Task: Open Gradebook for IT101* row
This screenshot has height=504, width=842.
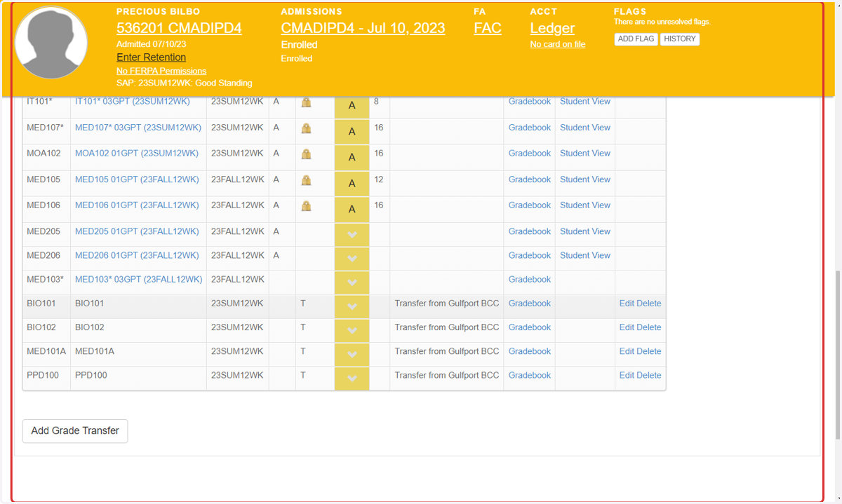Action: [530, 102]
